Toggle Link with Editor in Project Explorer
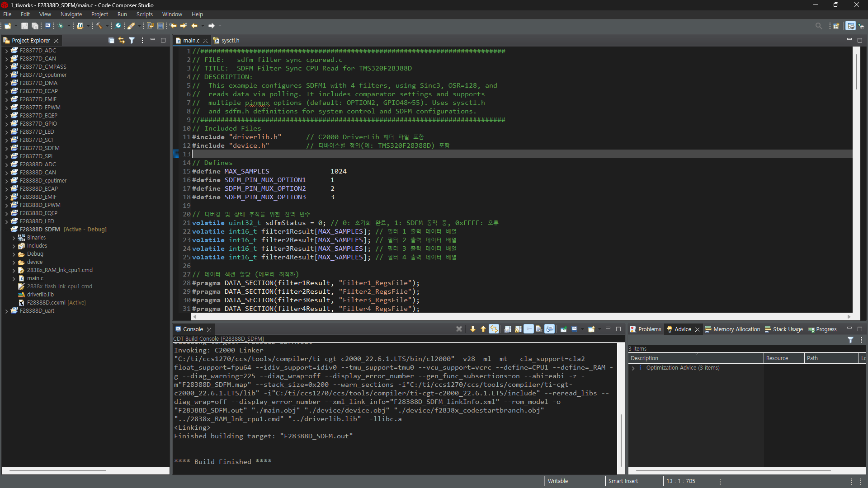The width and height of the screenshot is (868, 488). (x=121, y=40)
